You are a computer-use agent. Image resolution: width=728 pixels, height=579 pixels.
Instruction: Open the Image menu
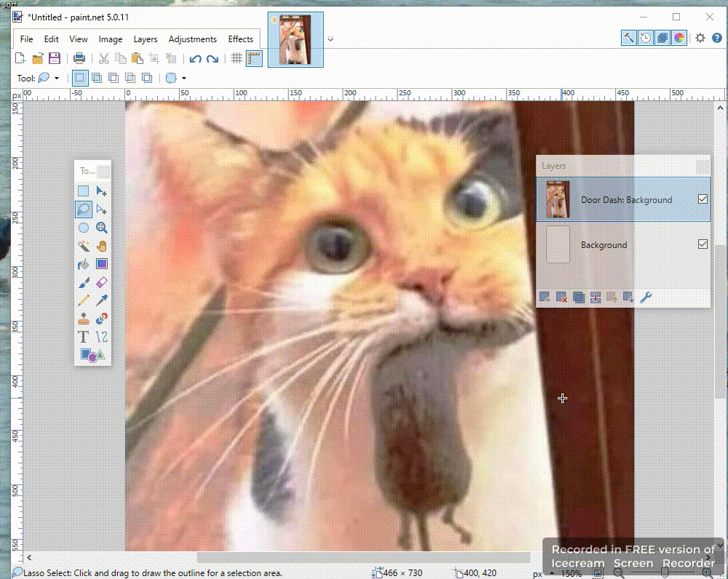111,39
